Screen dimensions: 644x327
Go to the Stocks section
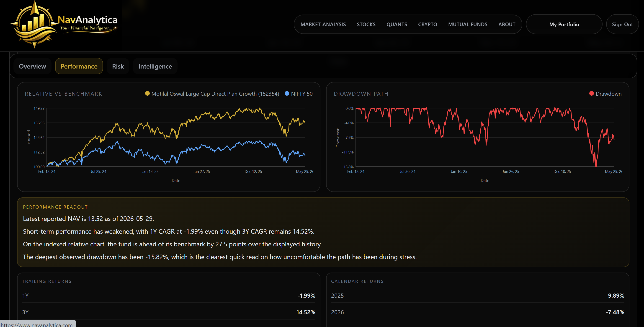[x=366, y=24]
